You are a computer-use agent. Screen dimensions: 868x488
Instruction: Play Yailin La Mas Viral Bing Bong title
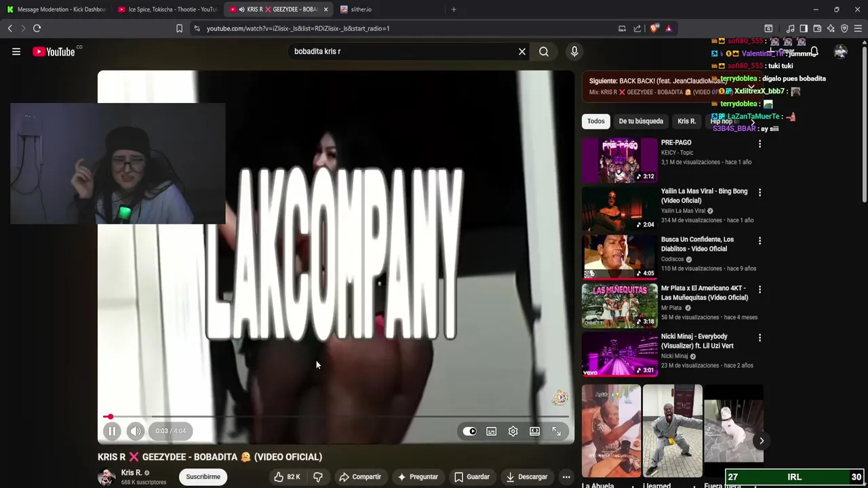pos(704,196)
